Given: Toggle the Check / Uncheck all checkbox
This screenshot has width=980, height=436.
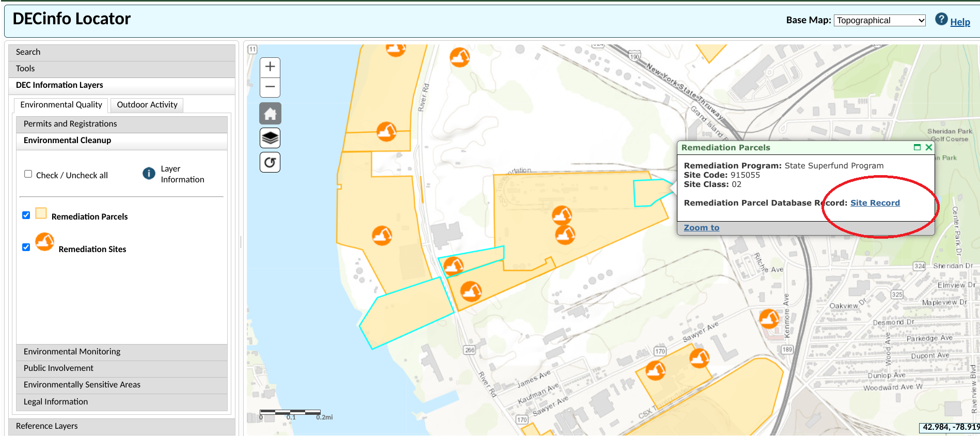Looking at the screenshot, I should pos(28,174).
